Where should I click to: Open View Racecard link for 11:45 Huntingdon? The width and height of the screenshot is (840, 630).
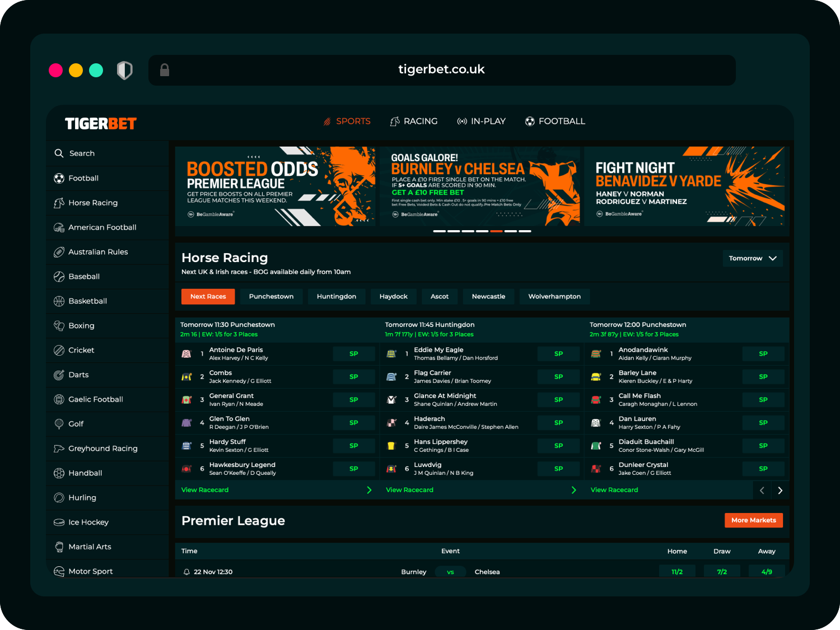409,490
